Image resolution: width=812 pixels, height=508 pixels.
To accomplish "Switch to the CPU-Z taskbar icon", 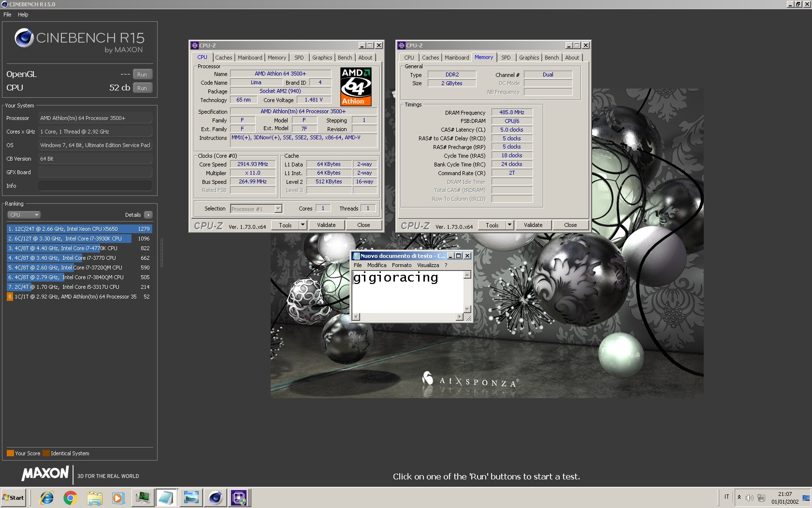I will click(239, 497).
